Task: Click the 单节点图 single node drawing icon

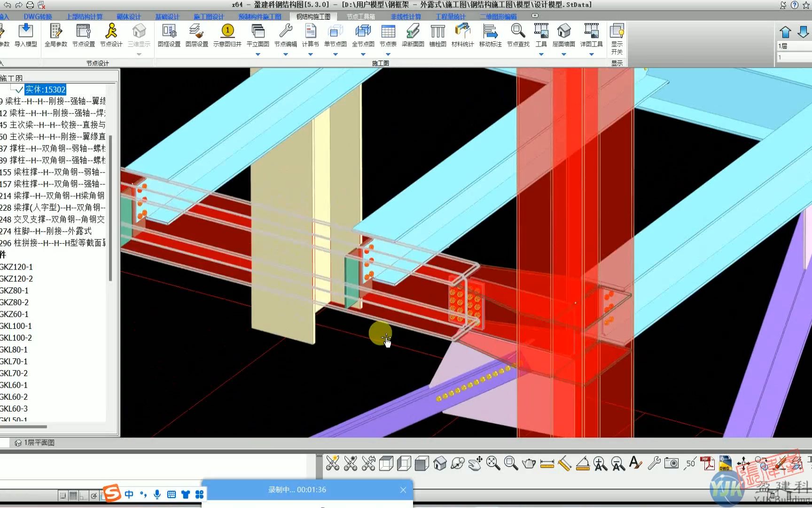Action: tap(336, 35)
